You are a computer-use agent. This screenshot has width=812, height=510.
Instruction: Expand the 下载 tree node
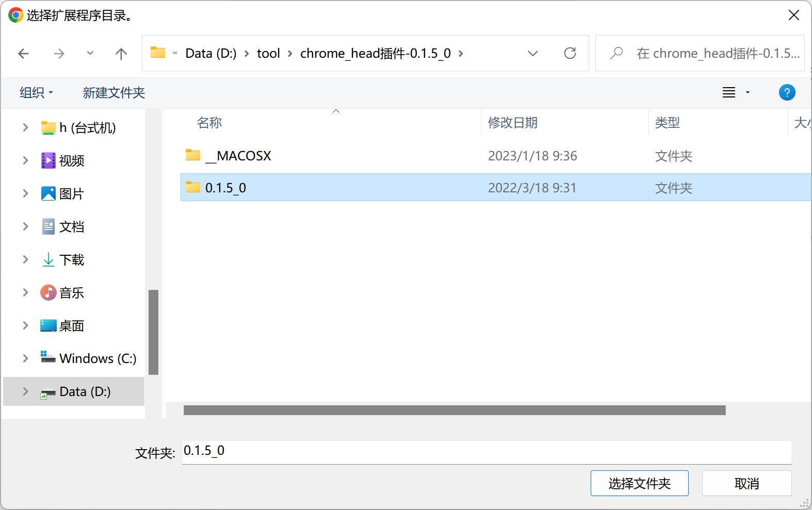click(25, 259)
